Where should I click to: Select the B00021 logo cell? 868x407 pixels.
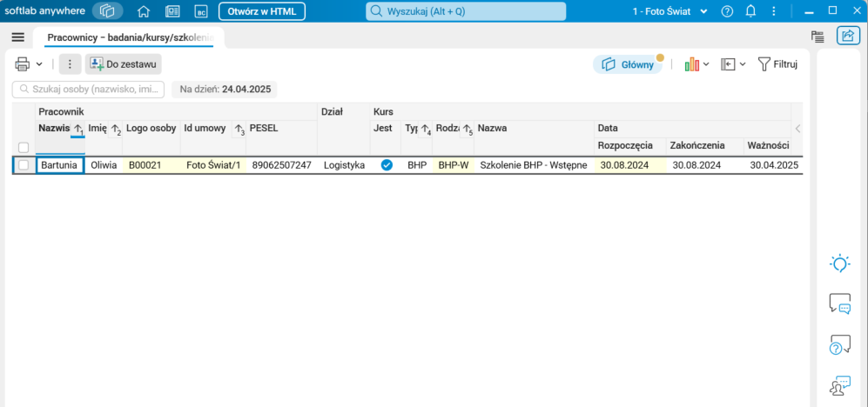click(151, 164)
